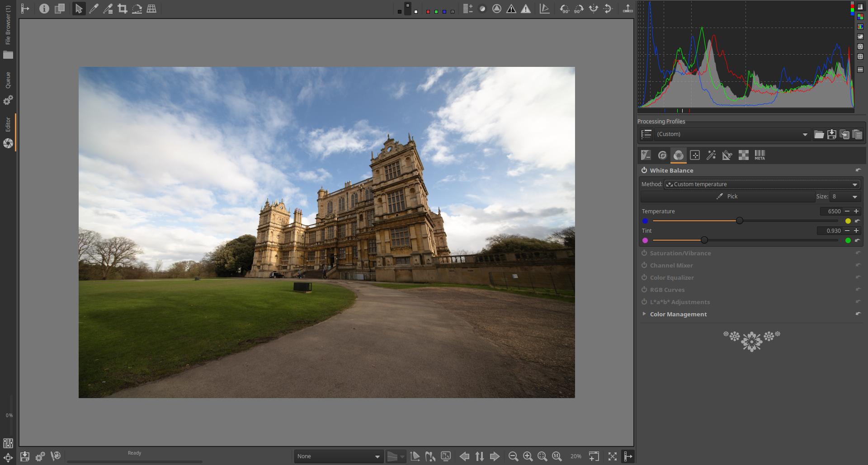Open the Processing Profiles dropdown
868x465 pixels.
click(x=731, y=134)
